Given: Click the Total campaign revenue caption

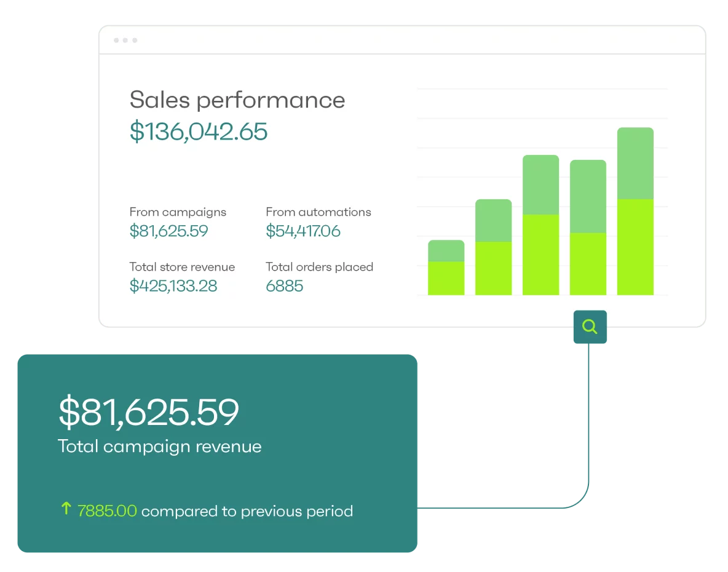Looking at the screenshot, I should click(x=160, y=446).
